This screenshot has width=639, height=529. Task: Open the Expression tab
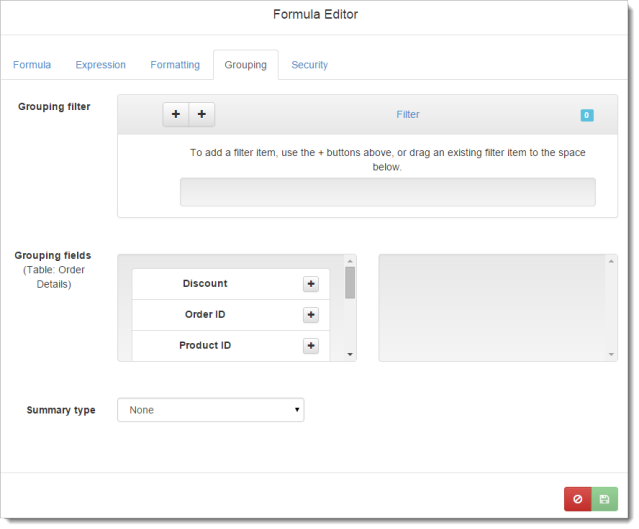click(100, 65)
